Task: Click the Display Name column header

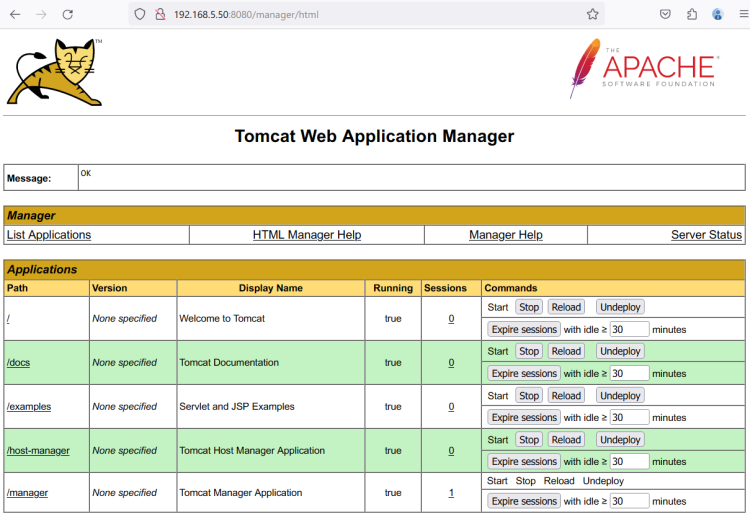Action: point(271,288)
